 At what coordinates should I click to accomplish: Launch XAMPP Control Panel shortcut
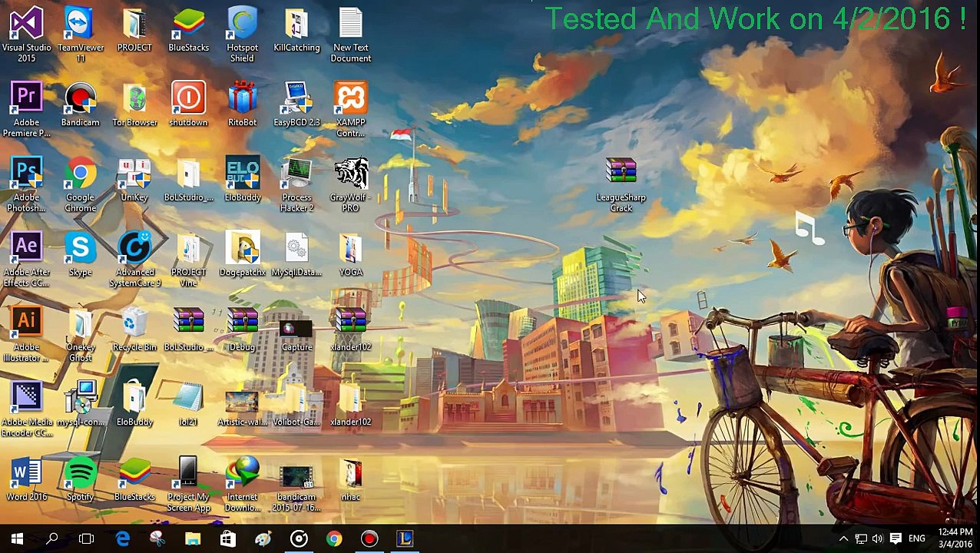coord(351,110)
